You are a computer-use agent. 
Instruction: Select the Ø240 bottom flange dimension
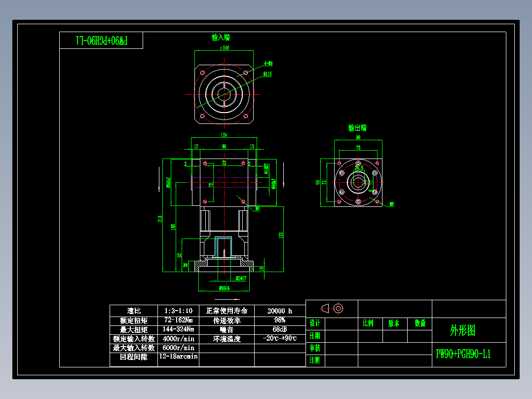tap(240, 278)
